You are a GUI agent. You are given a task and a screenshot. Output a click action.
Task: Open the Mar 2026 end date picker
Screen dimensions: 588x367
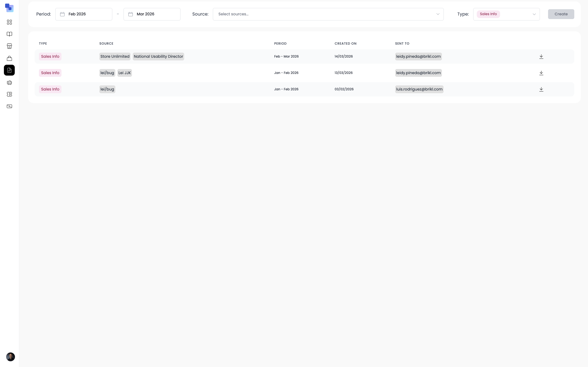point(152,14)
